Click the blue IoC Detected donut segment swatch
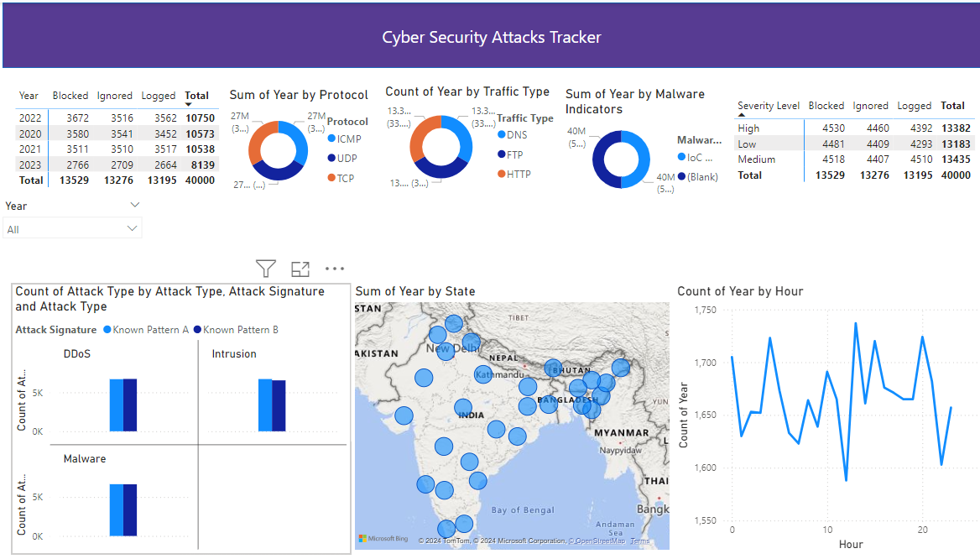Viewport: 980px width, 559px height. point(681,157)
